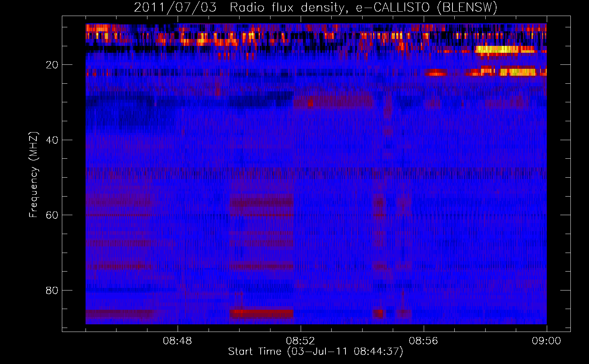The width and height of the screenshot is (589, 364).
Task: Click the 80 frequency tick label
Action: pos(52,290)
